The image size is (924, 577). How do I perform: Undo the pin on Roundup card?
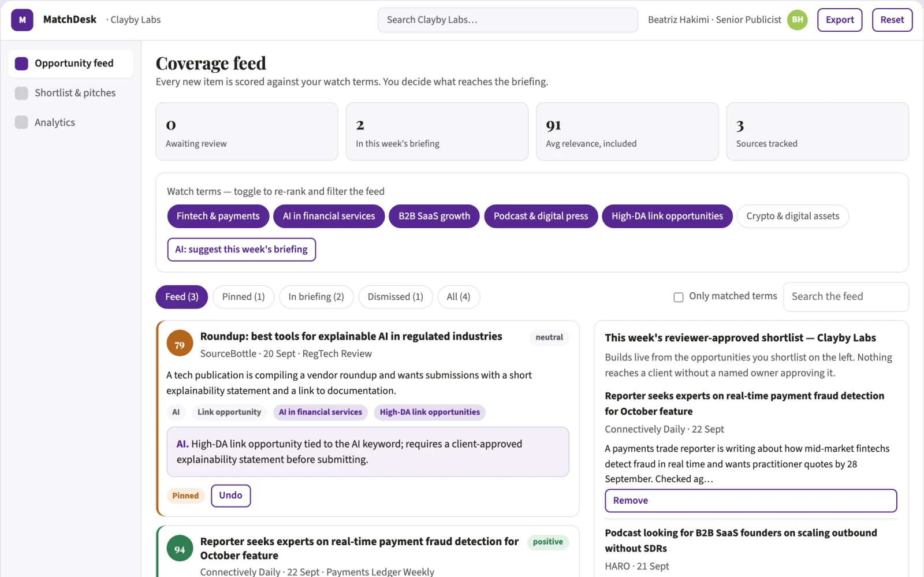231,496
